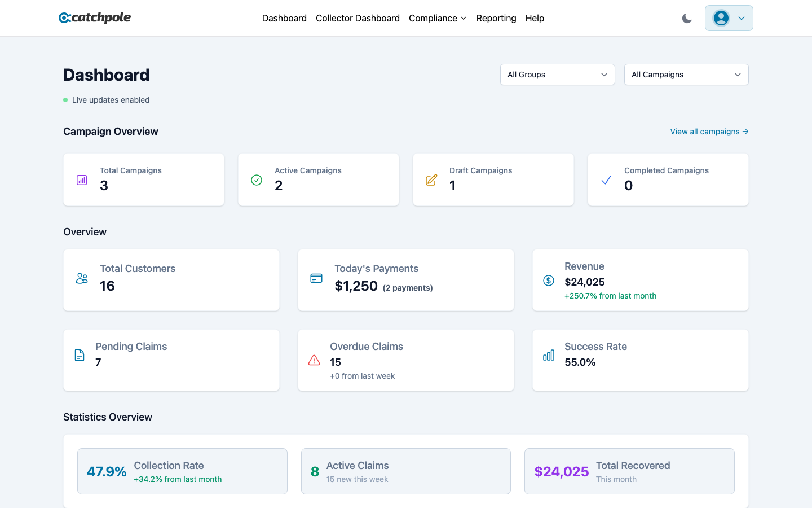This screenshot has width=812, height=508.
Task: Click the Active Campaigns green checkmark icon
Action: tap(256, 179)
